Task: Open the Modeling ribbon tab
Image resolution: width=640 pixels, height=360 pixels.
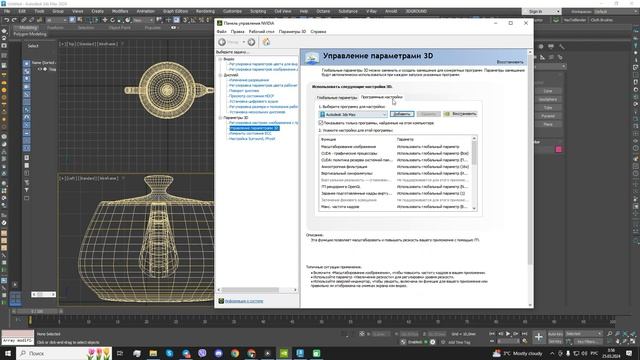Action: (x=28, y=28)
